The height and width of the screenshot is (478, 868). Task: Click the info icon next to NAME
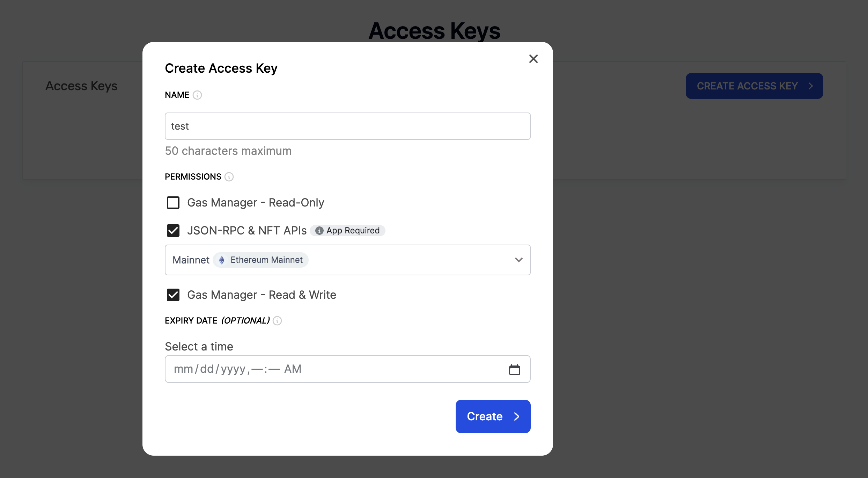[x=197, y=95]
